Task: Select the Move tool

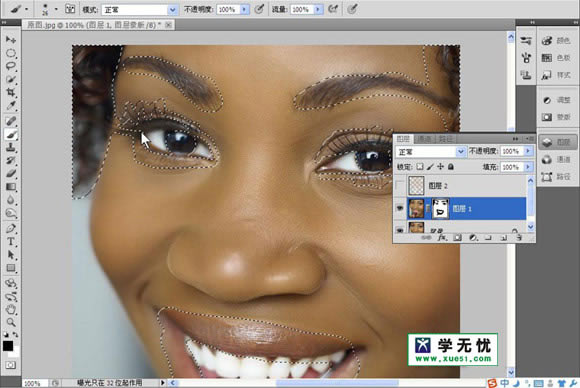Action: click(11, 40)
